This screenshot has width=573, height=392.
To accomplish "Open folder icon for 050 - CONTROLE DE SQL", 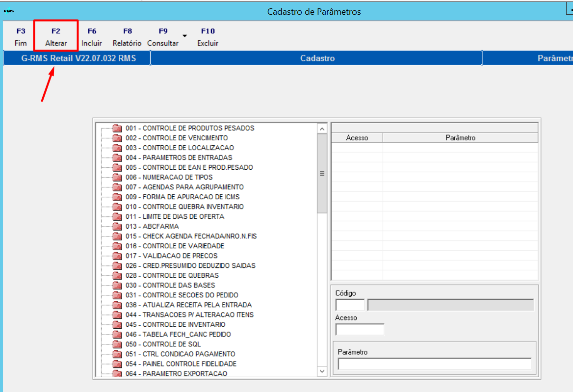I will [x=117, y=344].
